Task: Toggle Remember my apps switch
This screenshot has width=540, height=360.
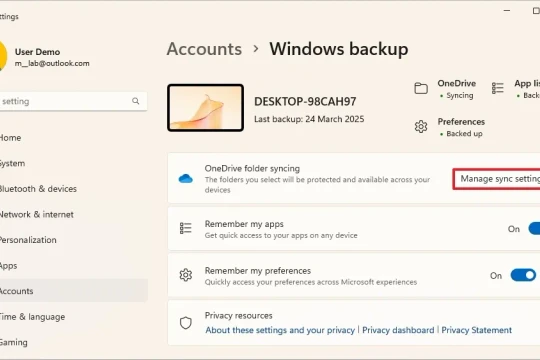Action: tap(534, 229)
